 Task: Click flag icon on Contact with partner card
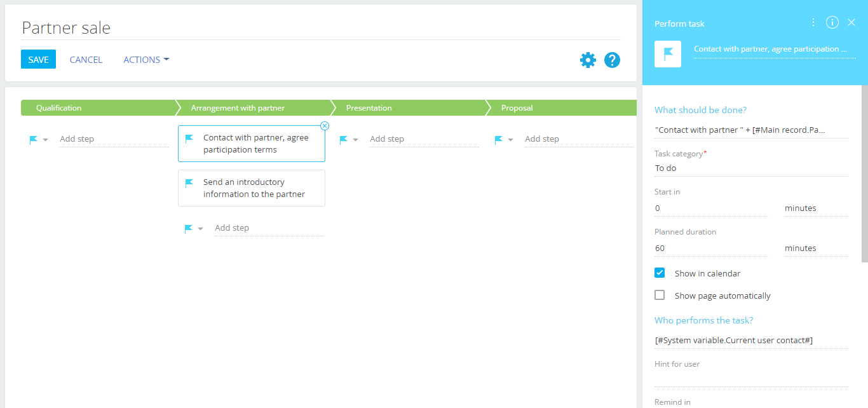coord(189,139)
